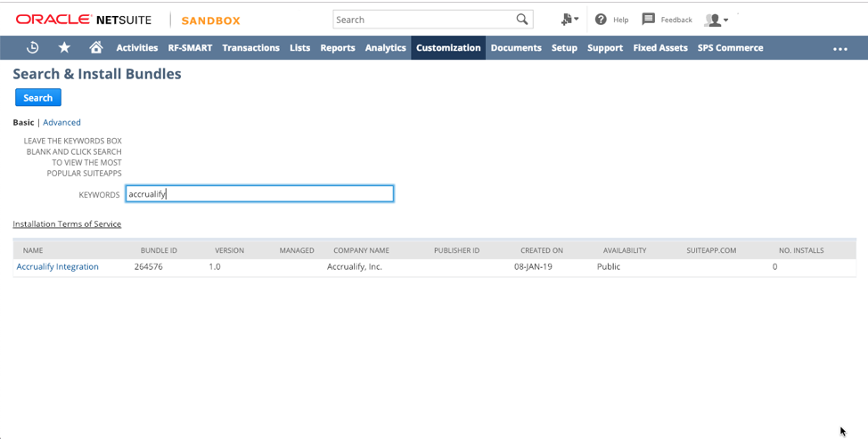This screenshot has width=868, height=439.
Task: Click the No. Installs column header
Action: coord(801,250)
